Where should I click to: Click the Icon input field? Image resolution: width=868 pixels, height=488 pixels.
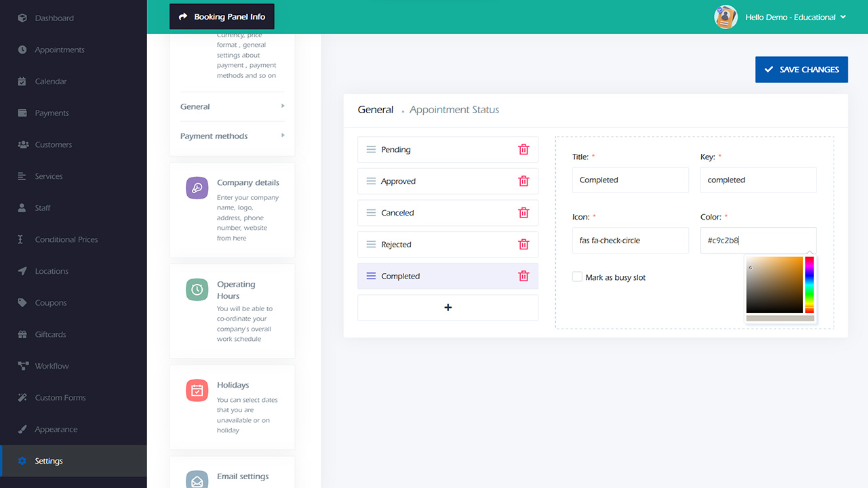point(631,240)
